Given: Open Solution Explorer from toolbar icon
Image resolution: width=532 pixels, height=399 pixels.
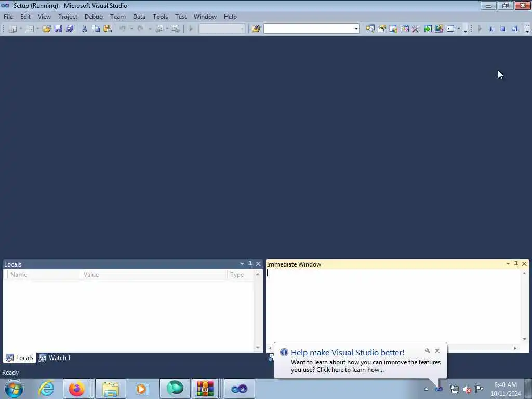Looking at the screenshot, I should (x=370, y=29).
